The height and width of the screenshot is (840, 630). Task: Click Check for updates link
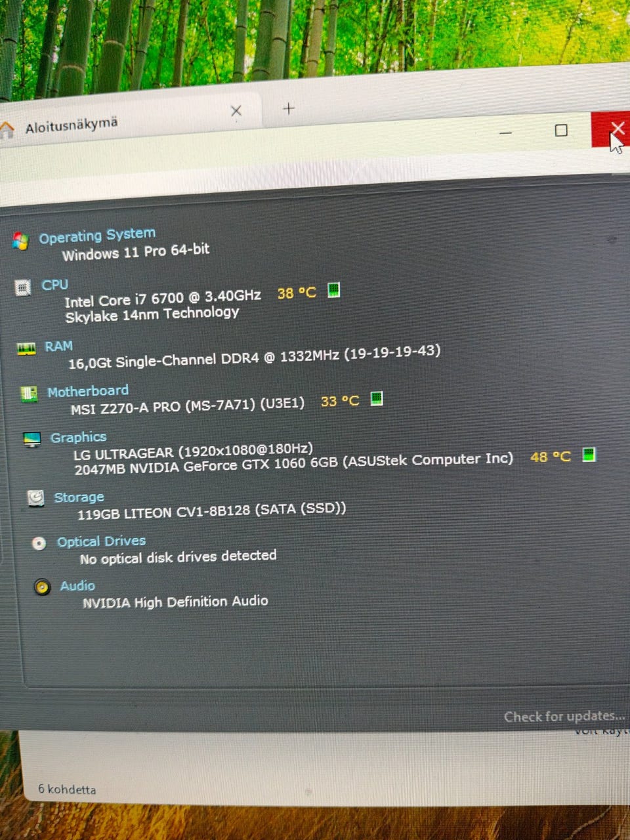564,716
